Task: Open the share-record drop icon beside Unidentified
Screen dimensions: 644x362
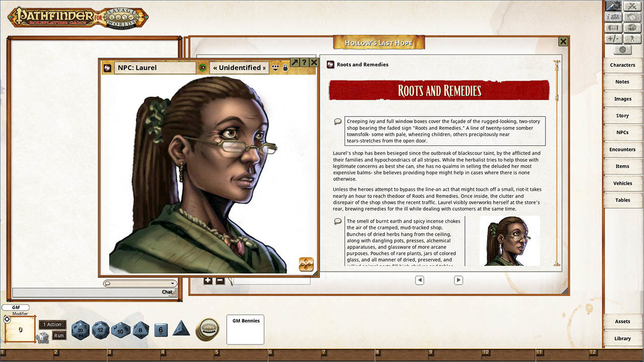Action: pyautogui.click(x=275, y=67)
